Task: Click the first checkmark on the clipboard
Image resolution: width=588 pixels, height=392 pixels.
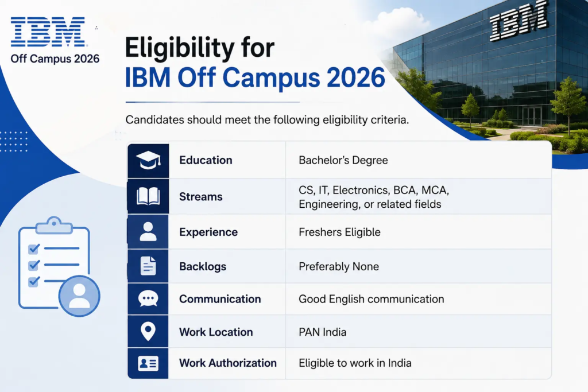Action: tap(34, 249)
